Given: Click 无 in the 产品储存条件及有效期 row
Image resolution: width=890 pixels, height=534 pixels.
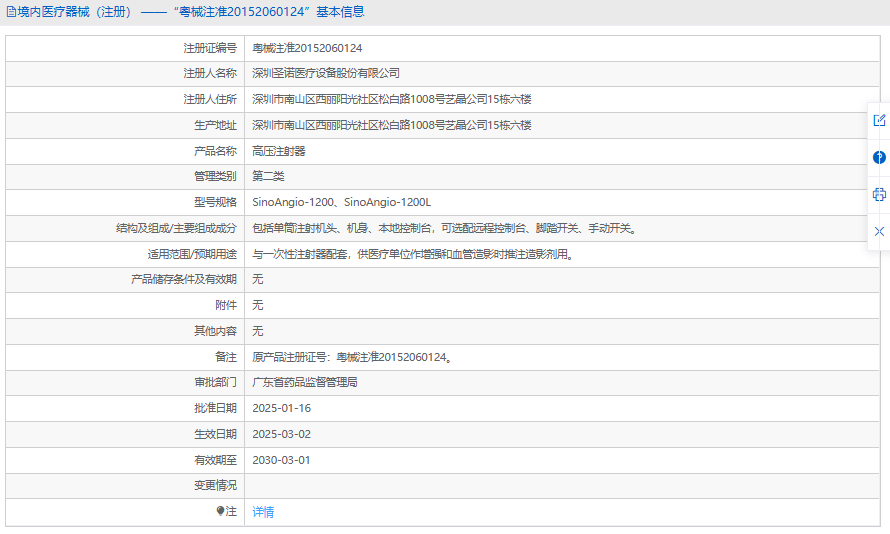Looking at the screenshot, I should click(x=258, y=279).
